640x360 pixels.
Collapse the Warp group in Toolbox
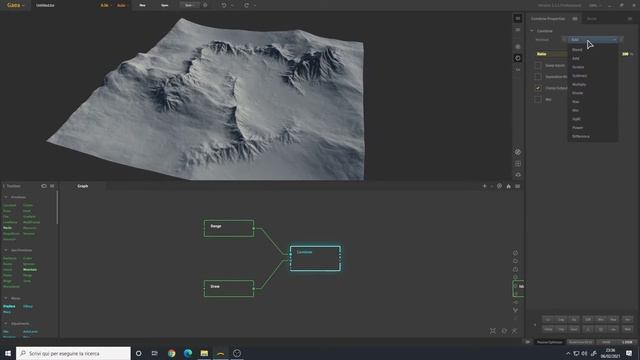tap(6, 298)
